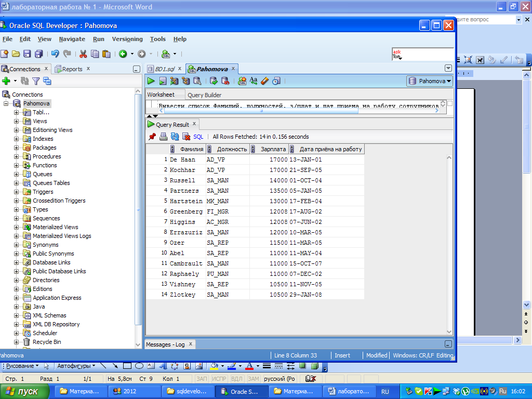The width and height of the screenshot is (532, 399).
Task: Commit changes with the green-check database icon
Action: pos(214,81)
